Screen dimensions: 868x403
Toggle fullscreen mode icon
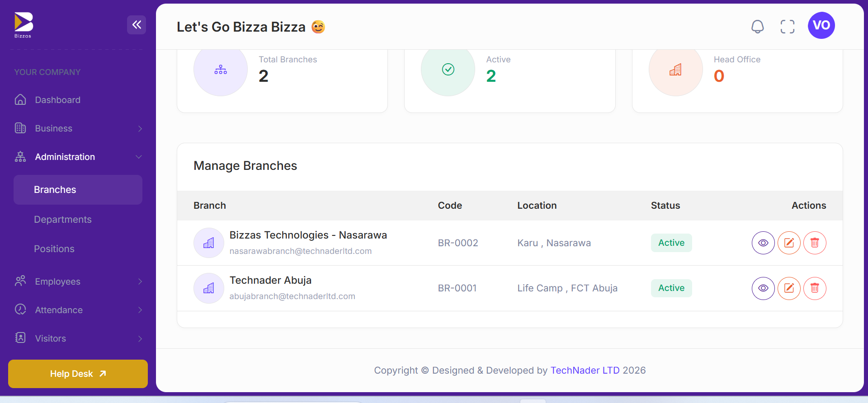tap(788, 27)
